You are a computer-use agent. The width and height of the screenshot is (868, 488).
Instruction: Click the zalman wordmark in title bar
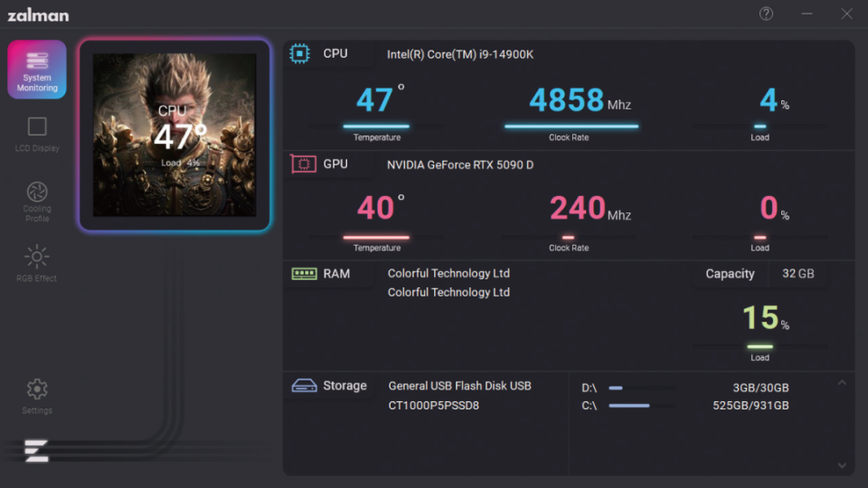(x=38, y=15)
